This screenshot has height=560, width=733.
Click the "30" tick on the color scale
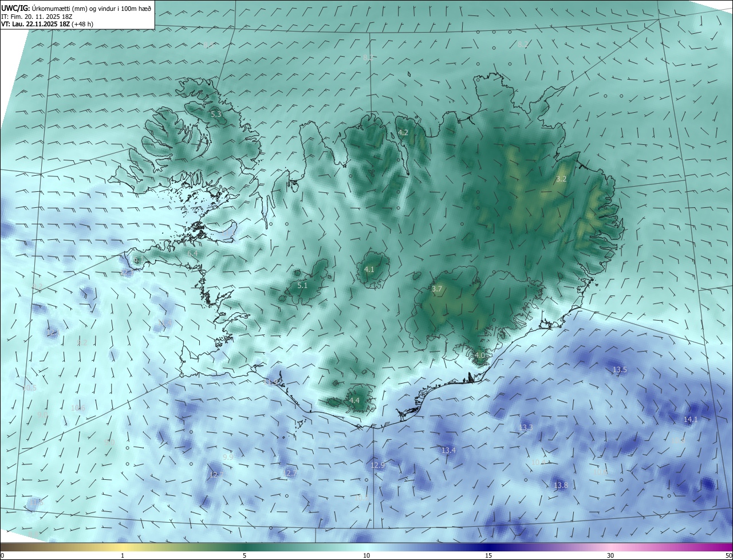(x=610, y=555)
